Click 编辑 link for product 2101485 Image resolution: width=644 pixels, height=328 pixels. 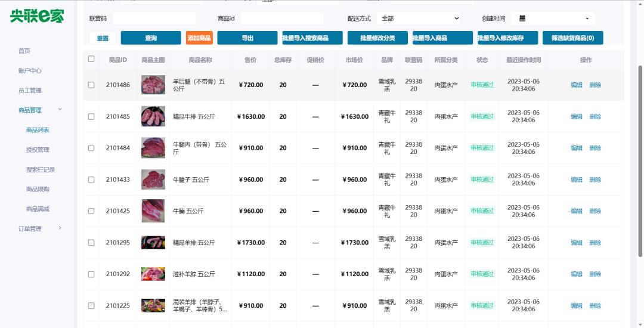point(576,116)
